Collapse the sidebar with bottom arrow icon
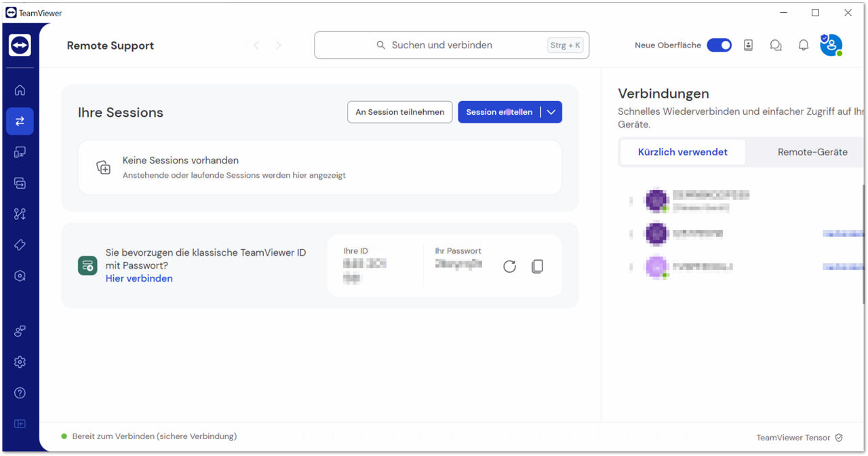868x456 pixels. coord(20,424)
